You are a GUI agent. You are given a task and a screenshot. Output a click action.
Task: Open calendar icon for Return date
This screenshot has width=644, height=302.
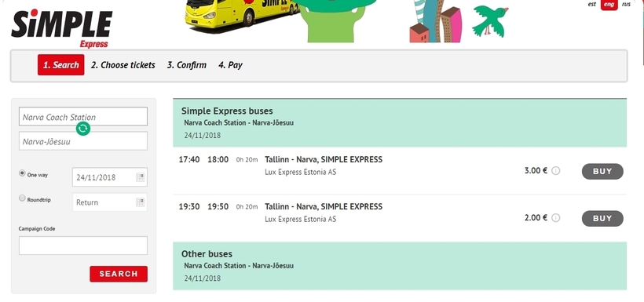[141, 202]
